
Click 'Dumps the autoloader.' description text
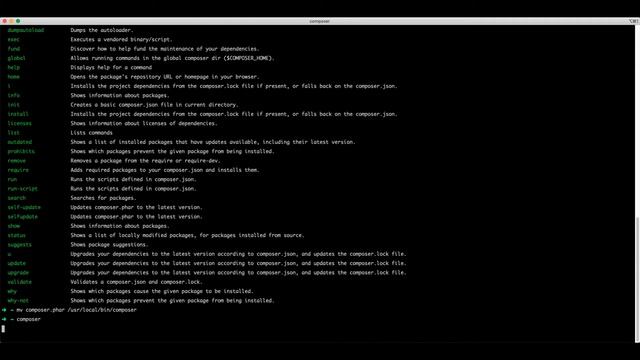102,30
